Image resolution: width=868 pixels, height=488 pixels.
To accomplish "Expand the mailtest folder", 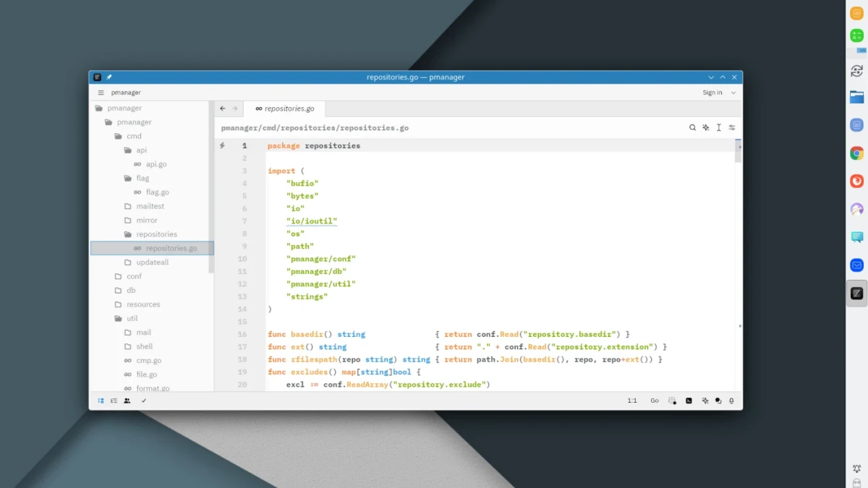I will [150, 206].
